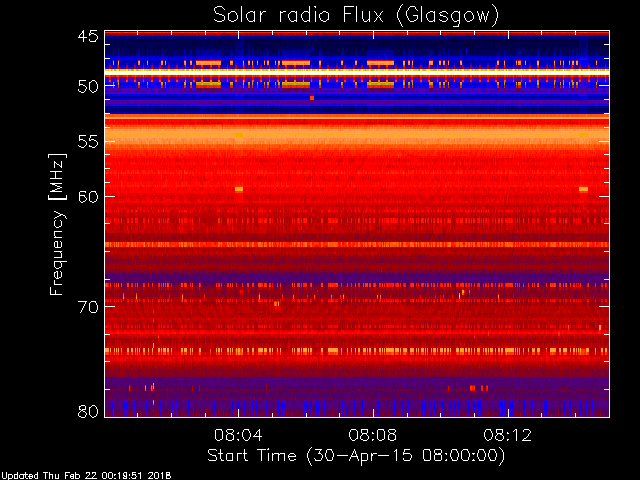Click the 50 frequency tick label
The width and height of the screenshot is (640, 480).
88,86
